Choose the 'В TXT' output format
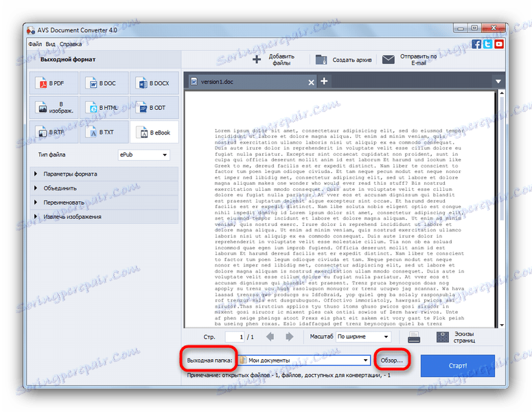 click(104, 132)
